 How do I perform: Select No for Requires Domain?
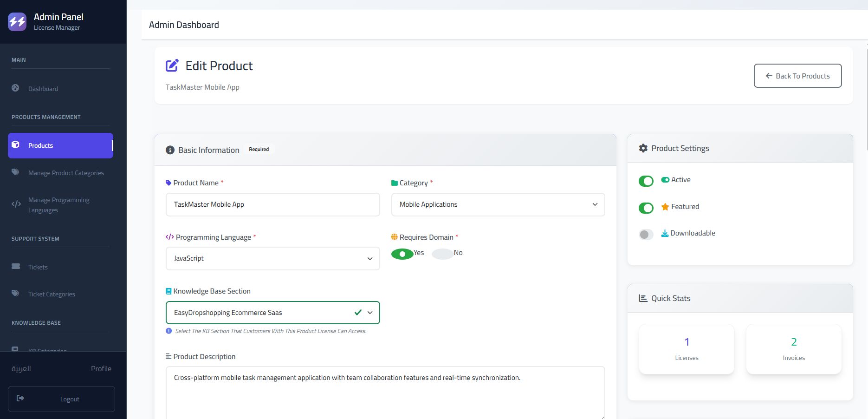coord(443,254)
